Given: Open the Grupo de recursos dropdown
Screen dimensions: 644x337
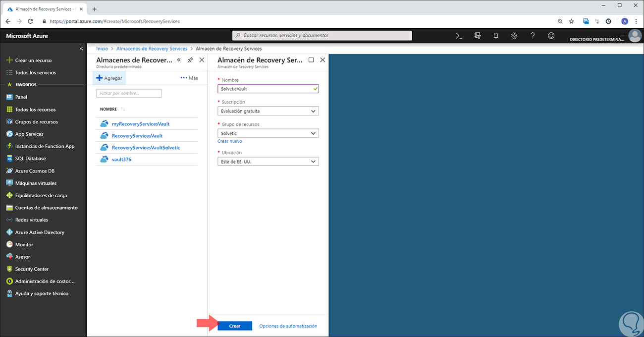Looking at the screenshot, I should tap(268, 133).
